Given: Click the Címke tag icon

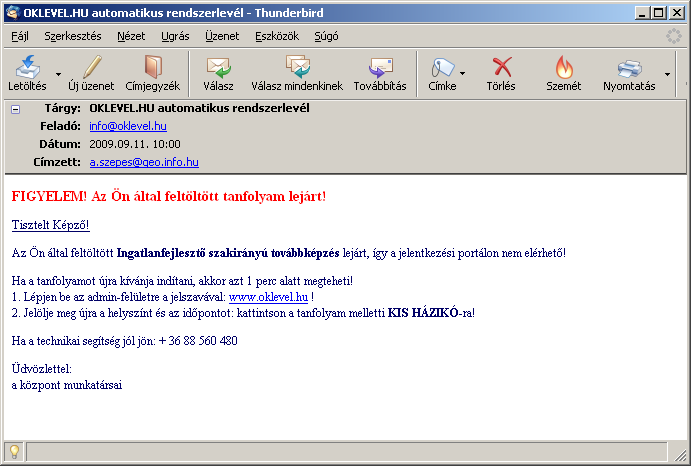Looking at the screenshot, I should coord(442,67).
